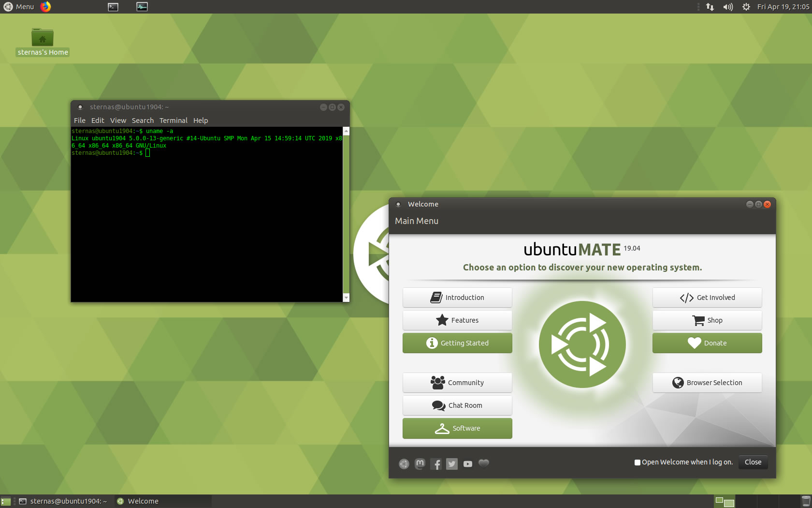
Task: Click the terminal scrollbar down arrow
Action: (346, 298)
